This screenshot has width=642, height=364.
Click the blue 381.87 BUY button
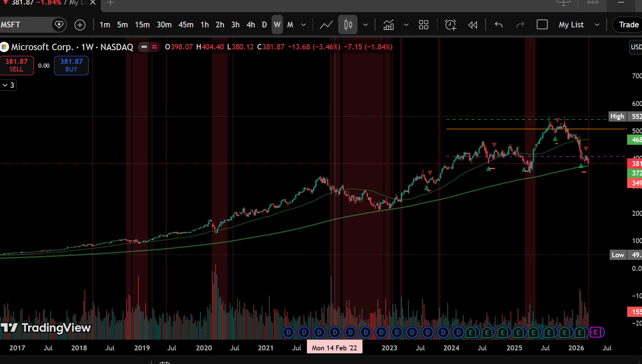(x=71, y=65)
